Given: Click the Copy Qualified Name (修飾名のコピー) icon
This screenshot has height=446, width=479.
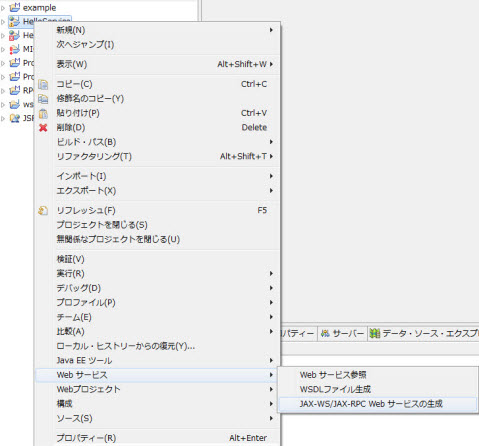Looking at the screenshot, I should 43,99.
